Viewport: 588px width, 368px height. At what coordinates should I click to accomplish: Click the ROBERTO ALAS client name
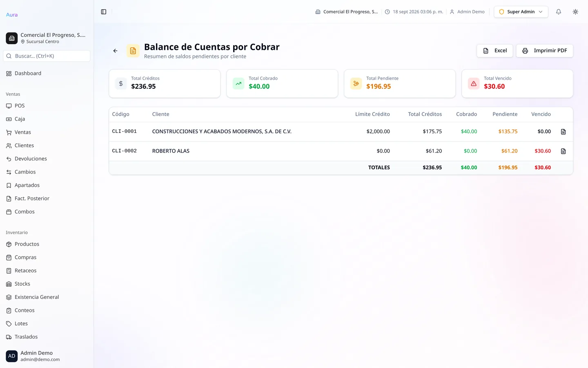(x=171, y=151)
